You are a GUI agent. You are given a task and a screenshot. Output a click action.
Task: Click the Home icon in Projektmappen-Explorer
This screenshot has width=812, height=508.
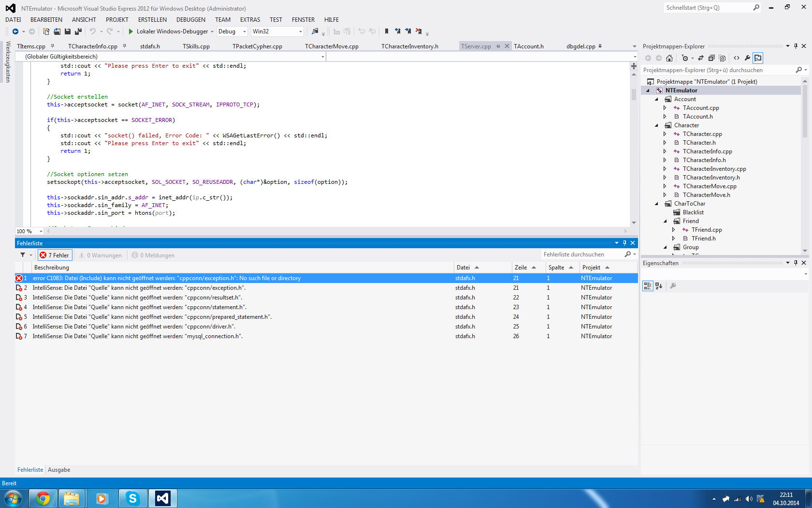point(669,58)
